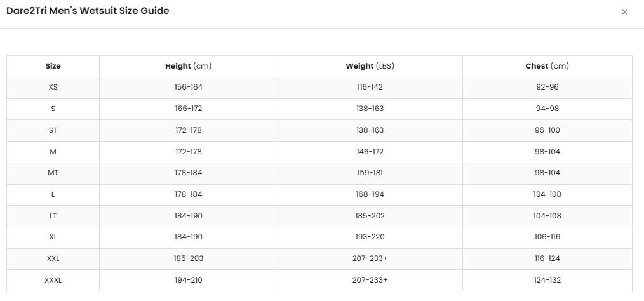Click the 159-181 weight cell
The height and width of the screenshot is (301, 644).
[x=370, y=173]
